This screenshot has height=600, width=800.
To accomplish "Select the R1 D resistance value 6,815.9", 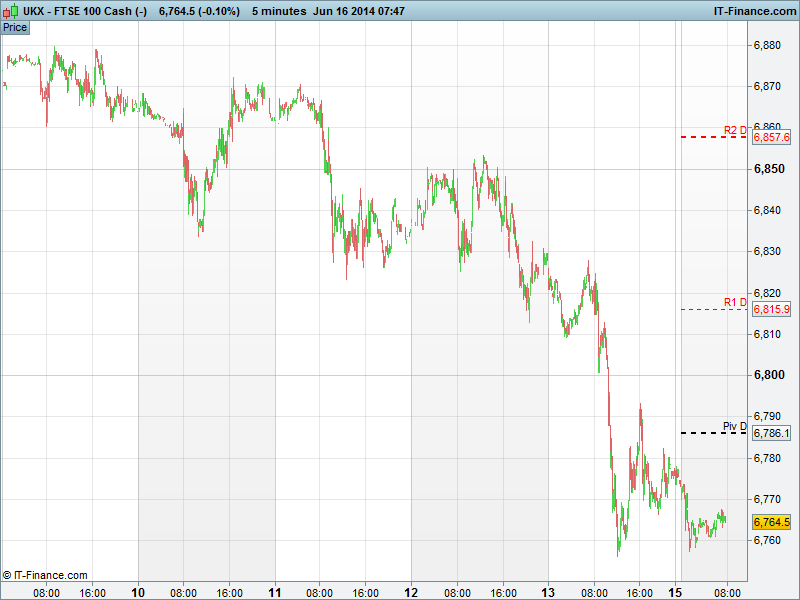I will coord(771,310).
